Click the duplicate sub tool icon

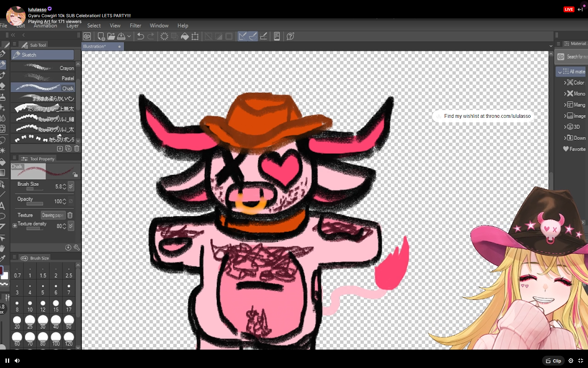coord(68,148)
